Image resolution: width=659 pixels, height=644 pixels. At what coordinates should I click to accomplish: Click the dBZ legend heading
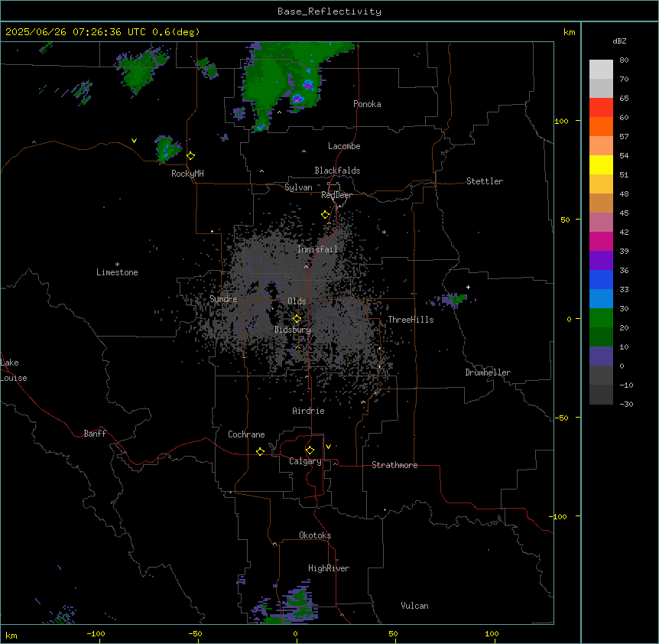[619, 41]
